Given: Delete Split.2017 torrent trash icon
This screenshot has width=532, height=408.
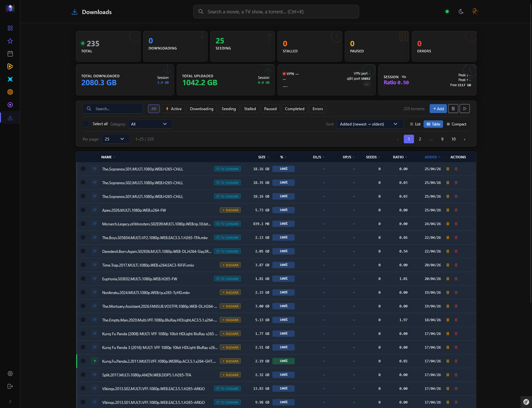Looking at the screenshot, I should pos(456,375).
